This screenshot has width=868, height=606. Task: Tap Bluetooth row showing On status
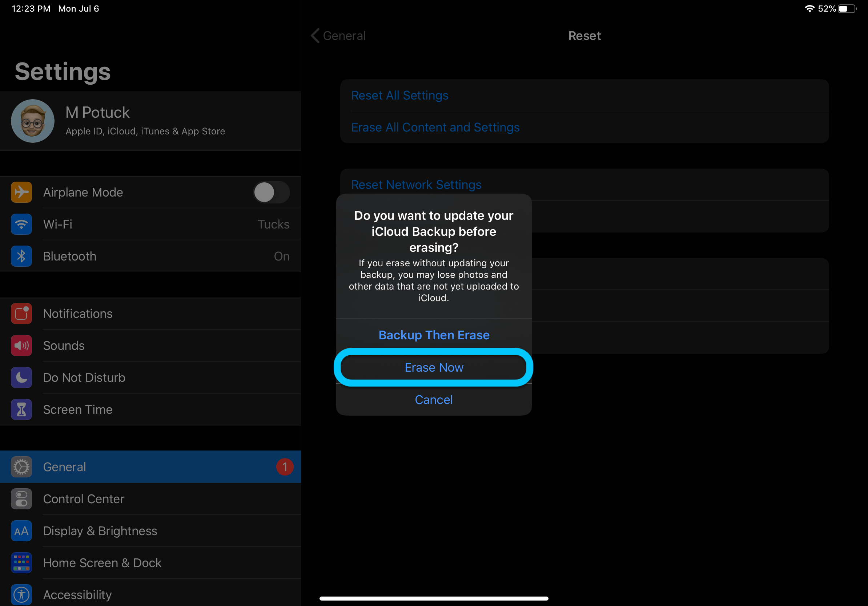(151, 256)
